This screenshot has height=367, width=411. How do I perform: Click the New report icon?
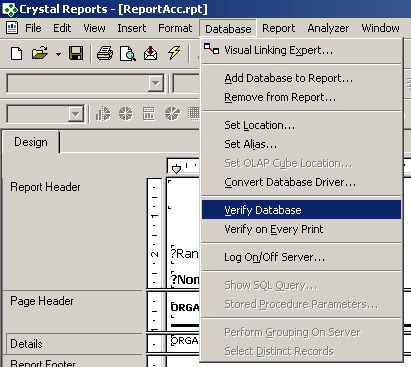pos(16,53)
